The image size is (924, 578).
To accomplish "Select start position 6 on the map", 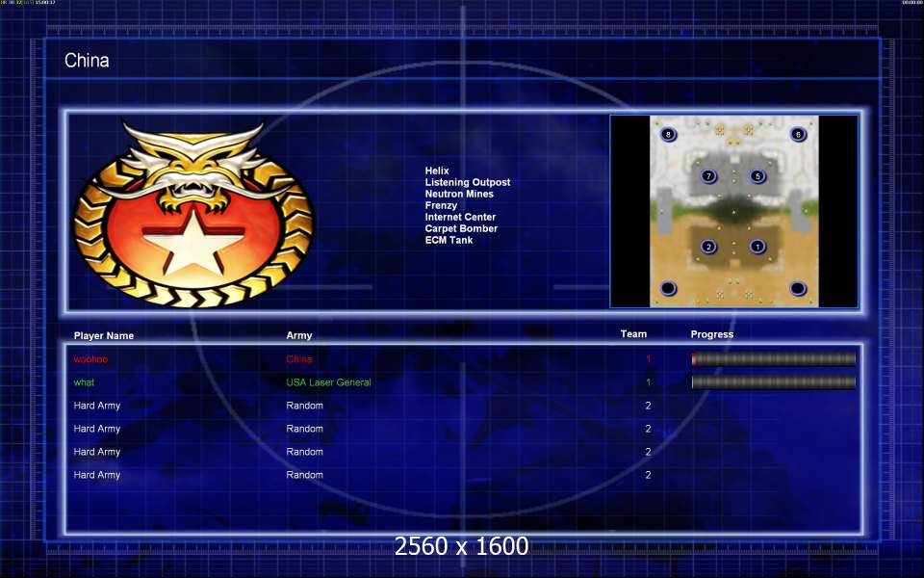I will 798,135.
